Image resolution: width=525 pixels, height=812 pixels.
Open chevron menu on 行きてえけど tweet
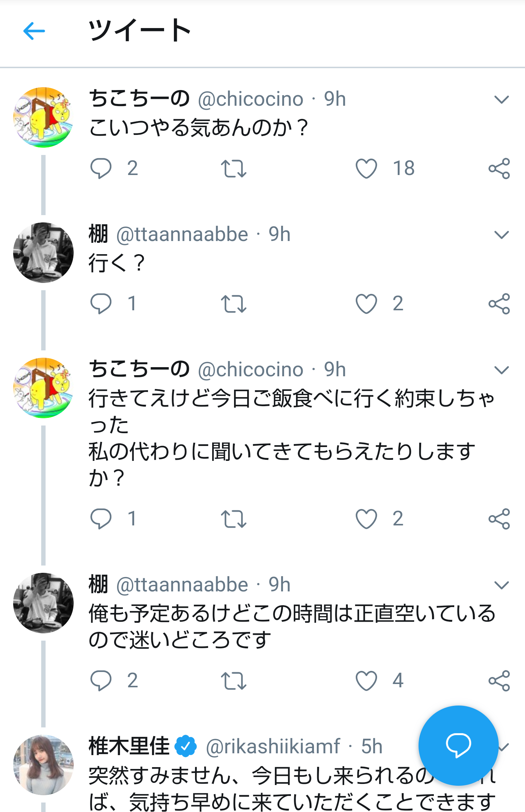click(x=501, y=370)
